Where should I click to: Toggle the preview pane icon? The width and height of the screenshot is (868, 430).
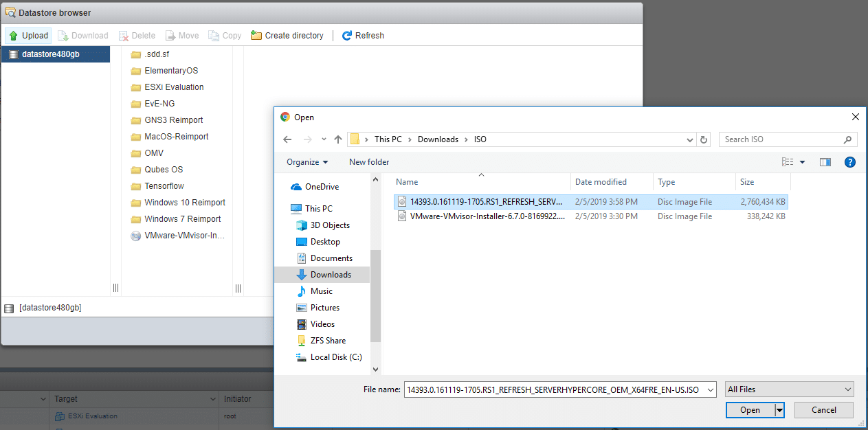pyautogui.click(x=825, y=162)
